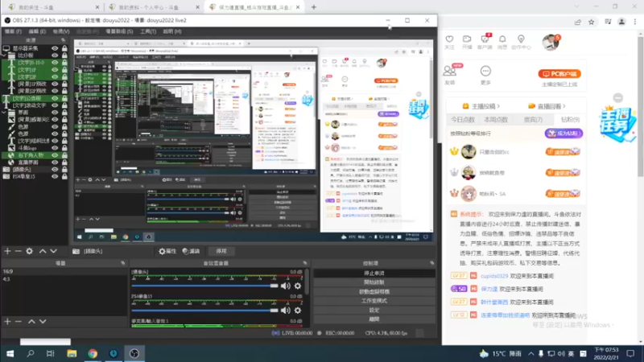Toggle visibility of [摄像头] source
644x362 pixels.
[x=55, y=169]
